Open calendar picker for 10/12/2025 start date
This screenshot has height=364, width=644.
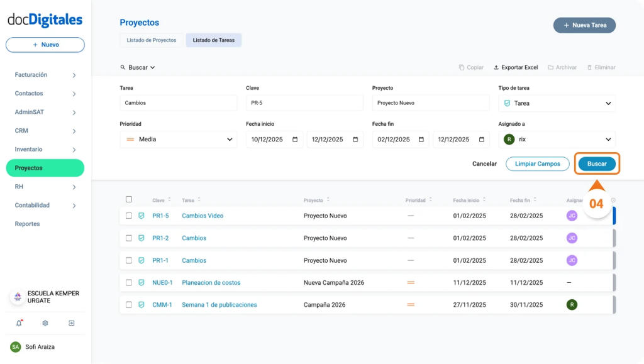294,140
